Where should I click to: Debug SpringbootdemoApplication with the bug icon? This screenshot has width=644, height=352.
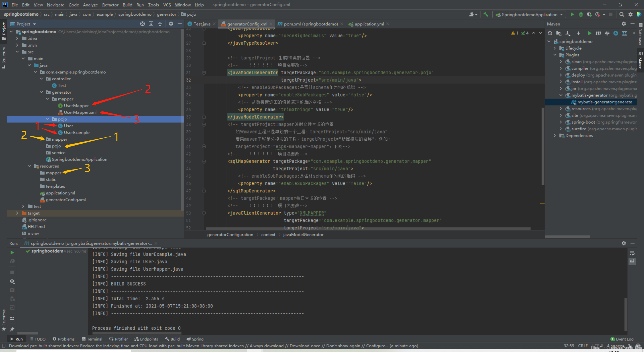pos(580,15)
